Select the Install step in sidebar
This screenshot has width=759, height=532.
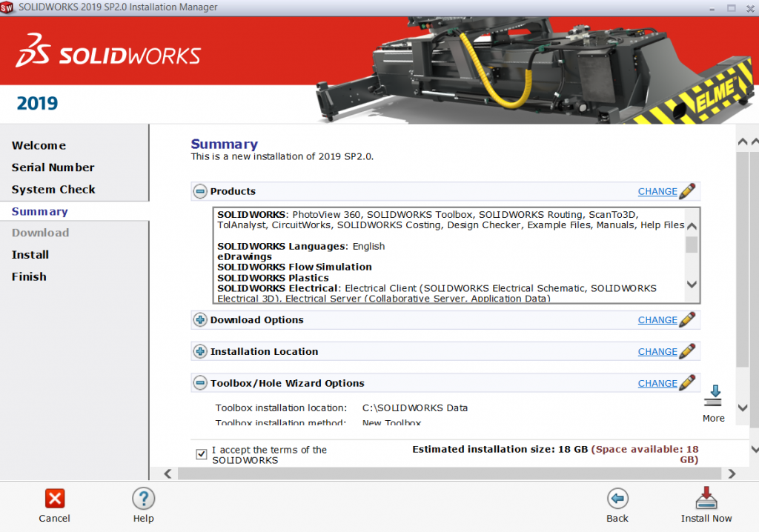tap(30, 255)
